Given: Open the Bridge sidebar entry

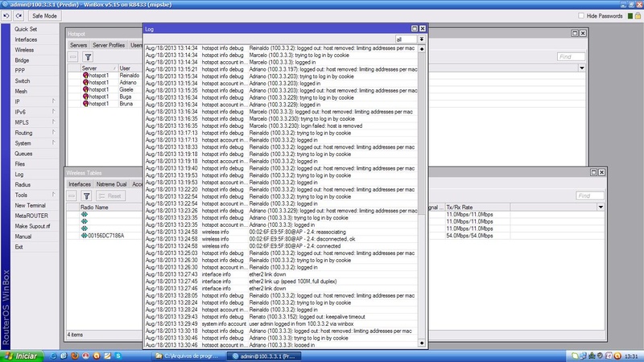Looking at the screenshot, I should click(22, 60).
